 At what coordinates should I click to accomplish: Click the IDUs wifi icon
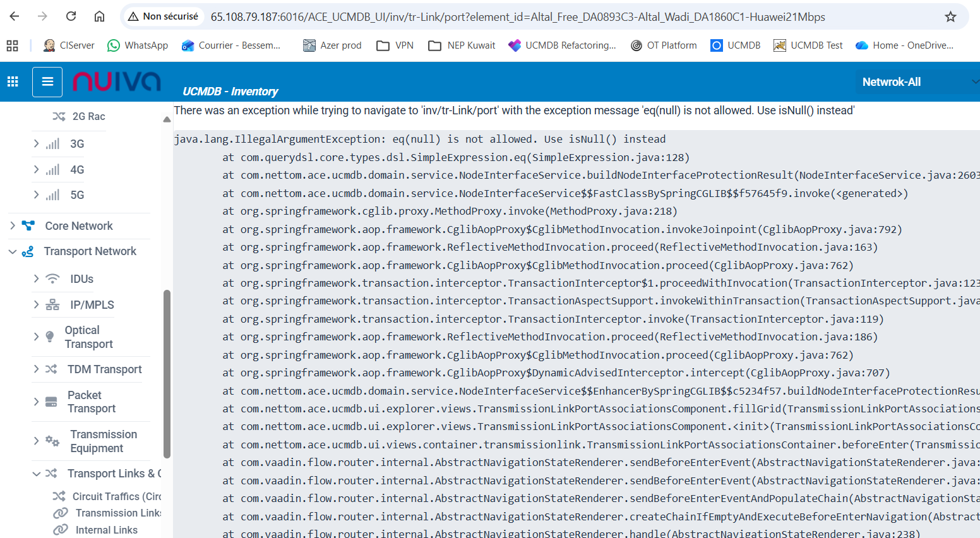click(53, 278)
